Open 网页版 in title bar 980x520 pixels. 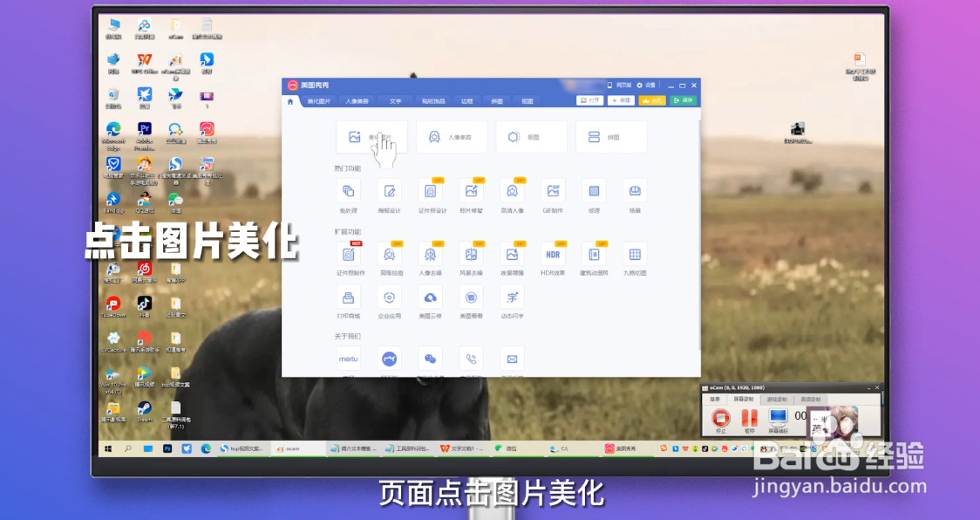click(x=619, y=86)
